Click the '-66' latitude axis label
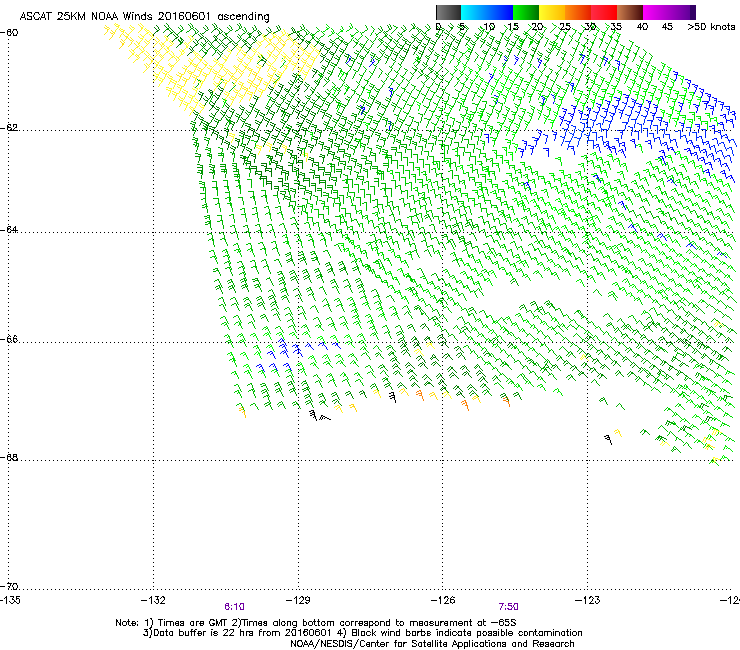This screenshot has width=740, height=650. tap(9, 340)
